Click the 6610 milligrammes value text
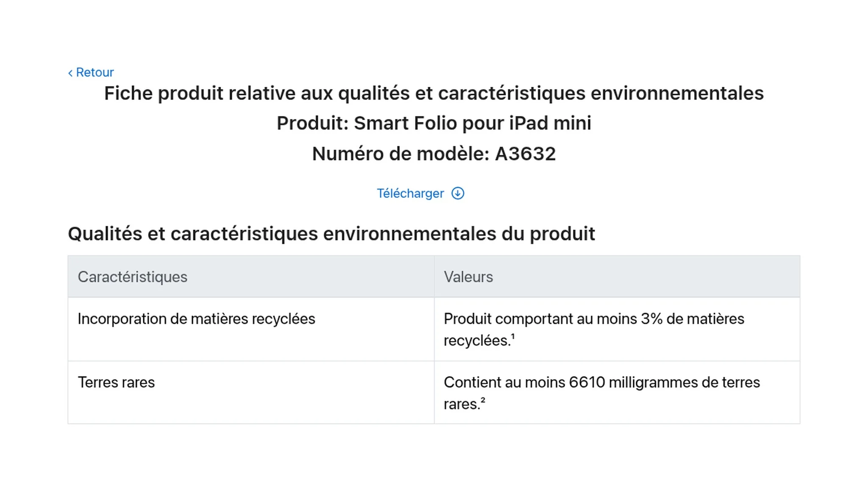Image resolution: width=868 pixels, height=488 pixels. (x=602, y=393)
